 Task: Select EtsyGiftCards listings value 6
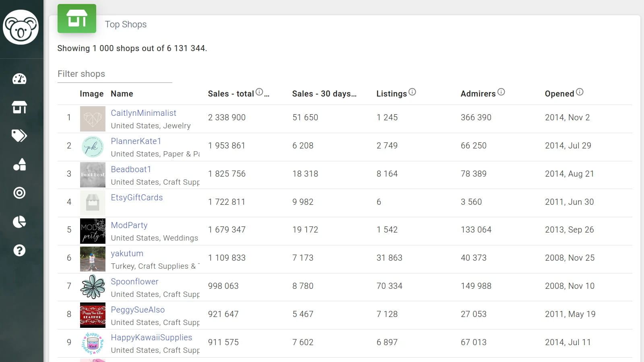point(379,202)
